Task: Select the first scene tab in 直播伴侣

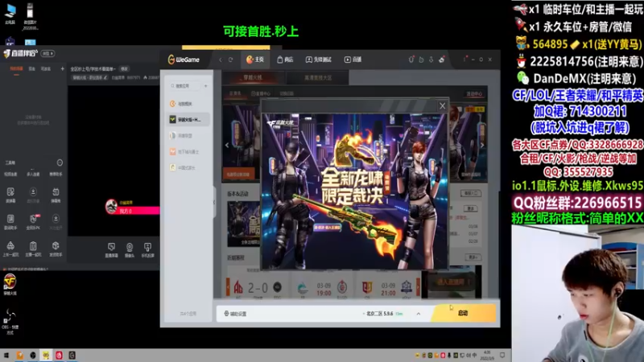Action: coord(16,69)
